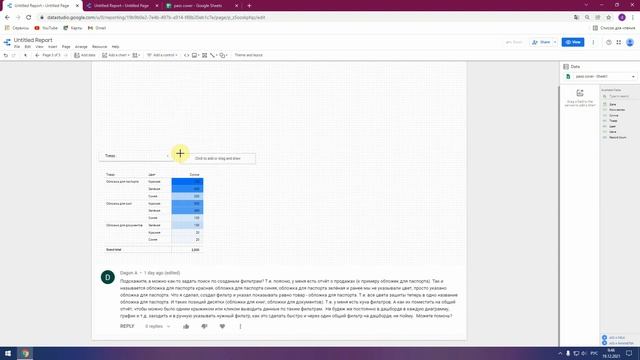Viewport: 640px width, 360px height.
Task: Go to the next report page arrow
Action: [66, 55]
